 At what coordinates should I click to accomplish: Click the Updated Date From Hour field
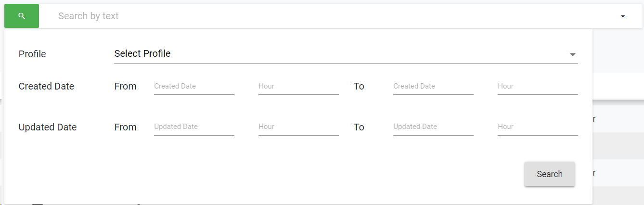[x=298, y=127]
